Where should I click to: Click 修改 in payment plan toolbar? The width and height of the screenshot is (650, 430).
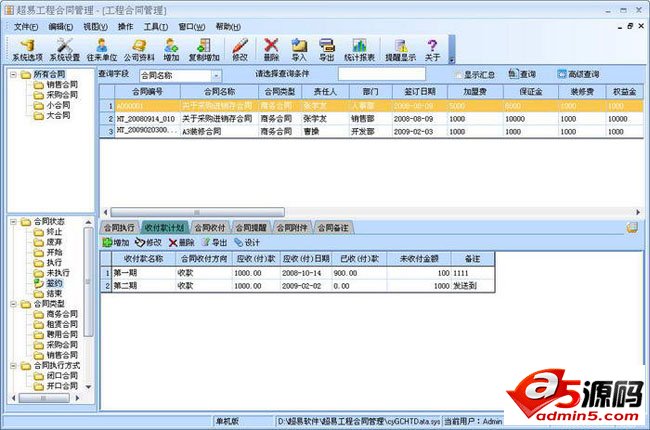tap(148, 243)
